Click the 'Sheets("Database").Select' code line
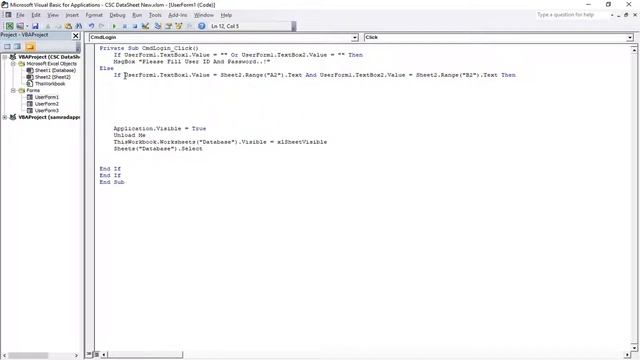640x360 pixels. (x=158, y=149)
